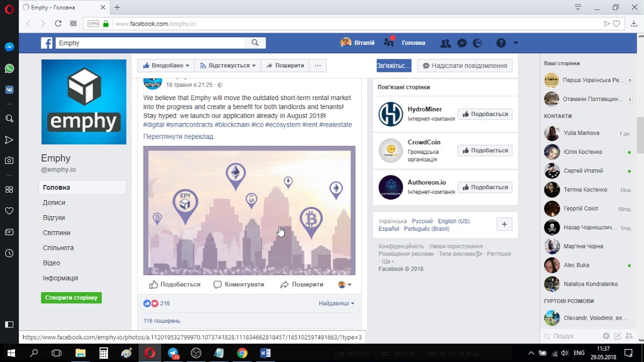Click Переглянути переклад link
This screenshot has width=644, height=362.
[178, 136]
